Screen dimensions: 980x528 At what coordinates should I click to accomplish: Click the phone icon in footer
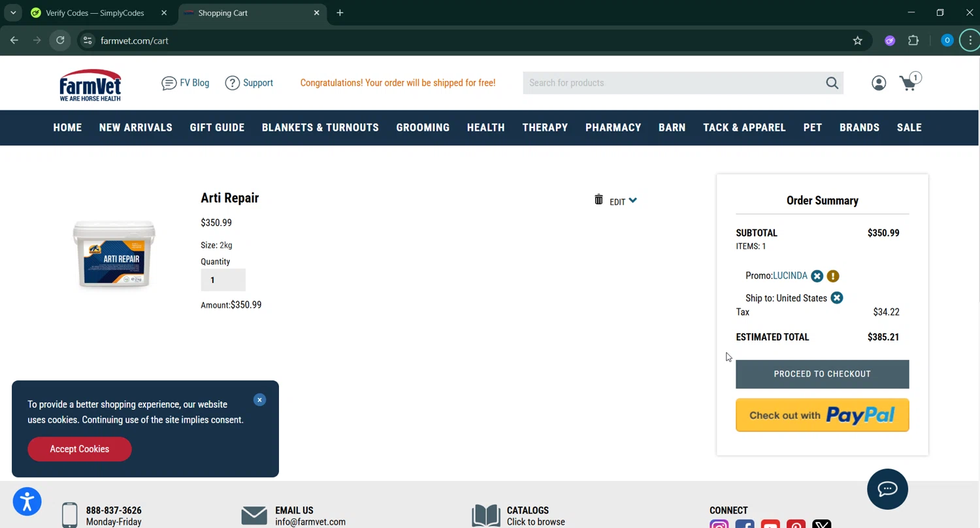pyautogui.click(x=70, y=515)
